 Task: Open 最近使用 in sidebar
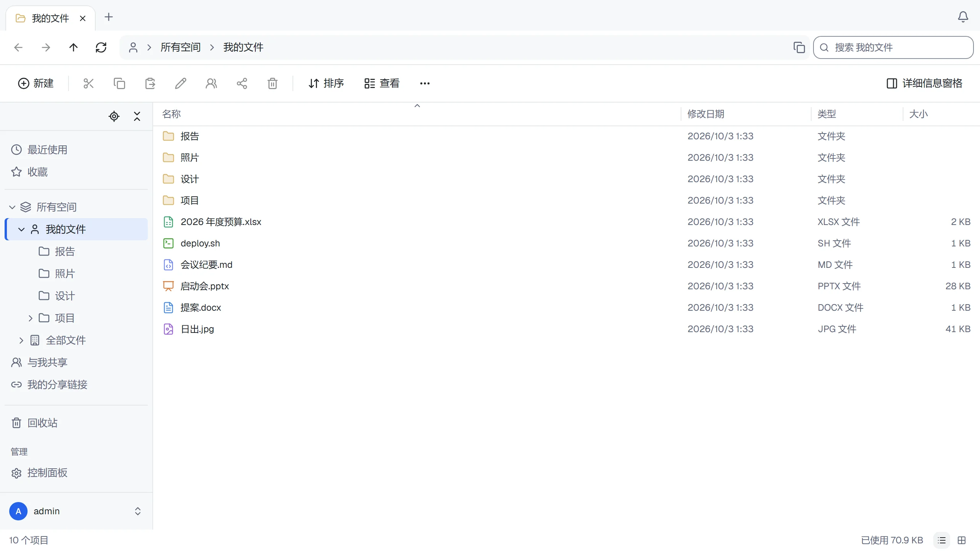pyautogui.click(x=76, y=150)
